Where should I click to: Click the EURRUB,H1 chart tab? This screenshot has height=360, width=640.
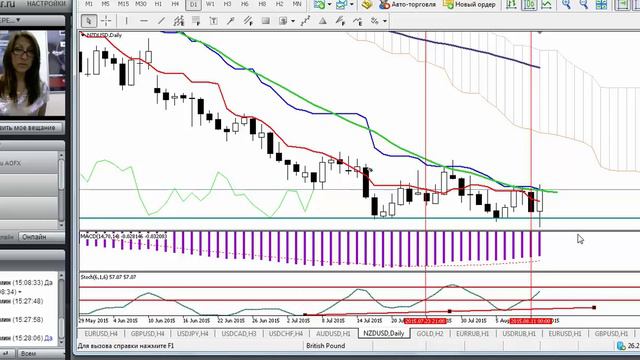pos(473,333)
